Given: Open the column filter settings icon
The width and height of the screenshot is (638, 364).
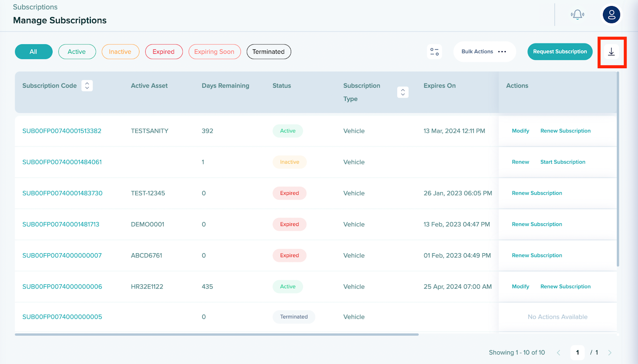Looking at the screenshot, I should [434, 52].
